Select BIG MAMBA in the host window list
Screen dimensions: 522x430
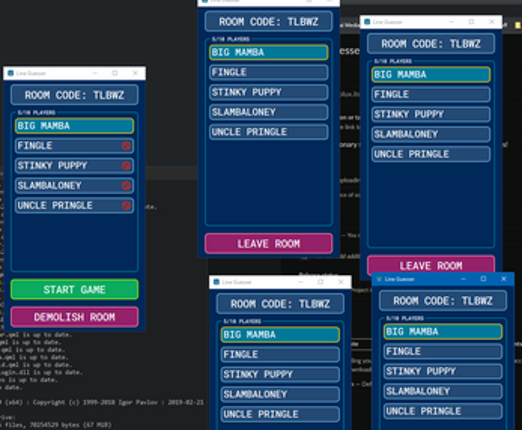click(x=74, y=126)
